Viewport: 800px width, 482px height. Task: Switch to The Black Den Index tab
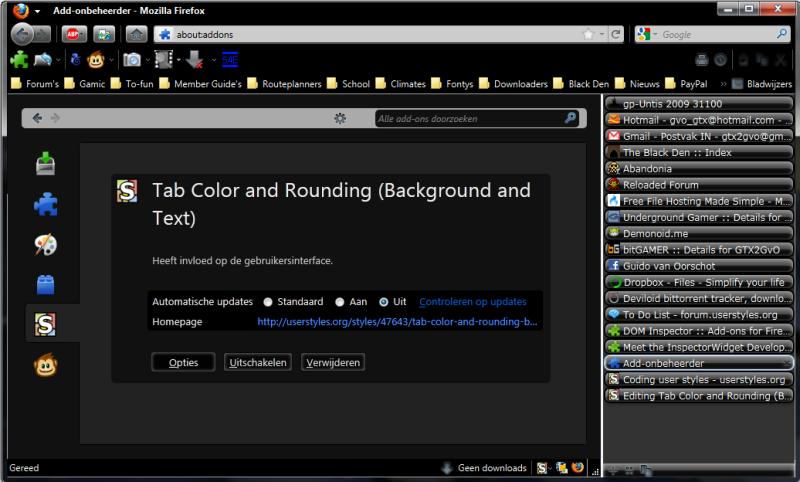pyautogui.click(x=699, y=153)
